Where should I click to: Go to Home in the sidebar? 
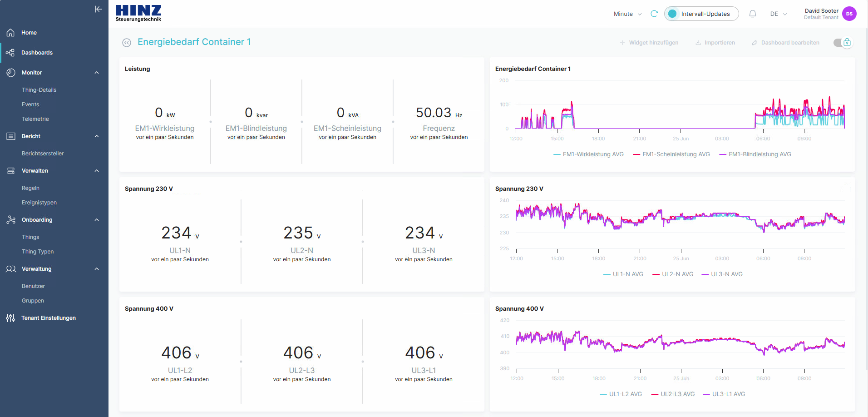pos(29,33)
